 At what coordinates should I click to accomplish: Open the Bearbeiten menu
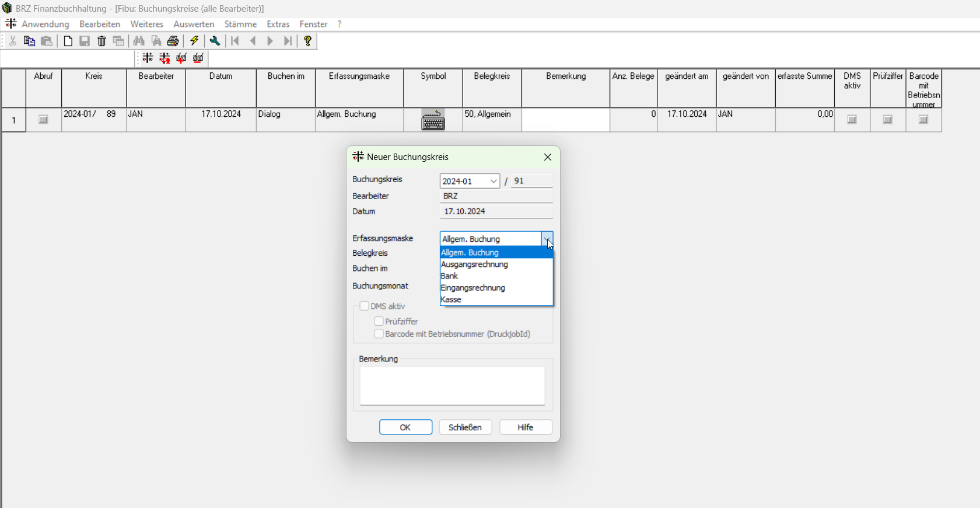[100, 25]
